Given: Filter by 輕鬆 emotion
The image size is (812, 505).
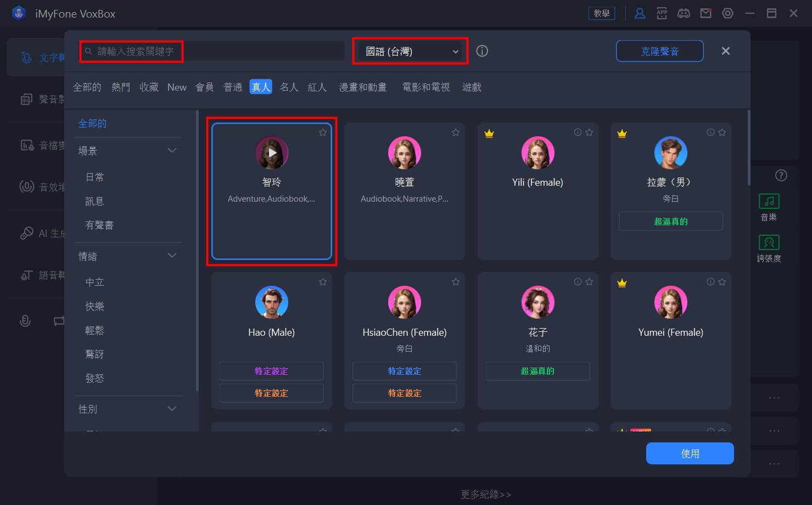Looking at the screenshot, I should [94, 330].
